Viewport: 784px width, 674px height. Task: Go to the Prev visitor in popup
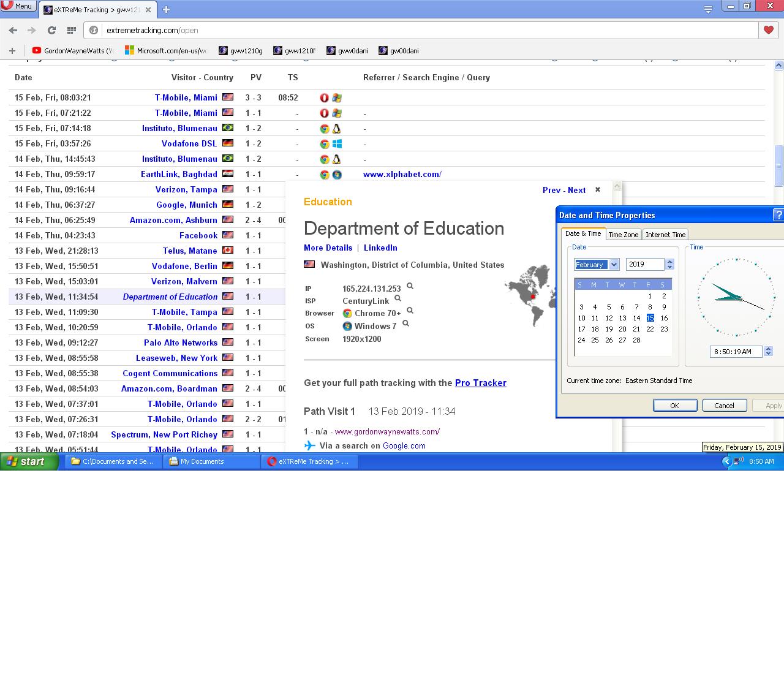click(551, 190)
